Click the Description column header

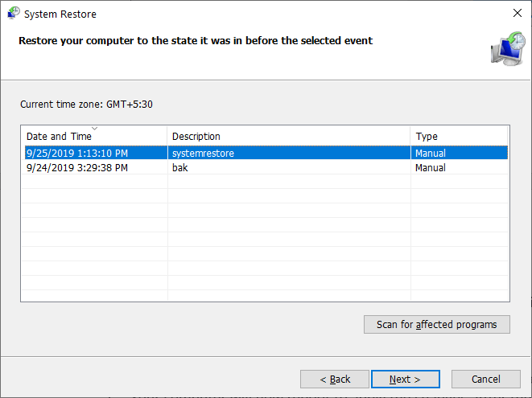point(196,137)
